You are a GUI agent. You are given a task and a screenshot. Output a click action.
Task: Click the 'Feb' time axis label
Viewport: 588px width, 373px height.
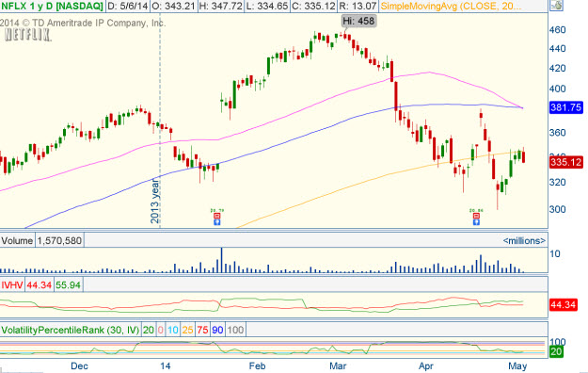257,365
